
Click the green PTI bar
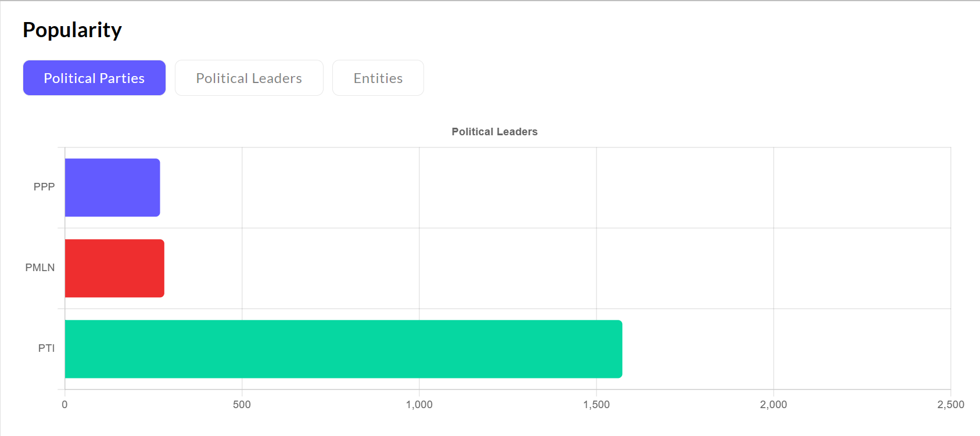click(343, 349)
